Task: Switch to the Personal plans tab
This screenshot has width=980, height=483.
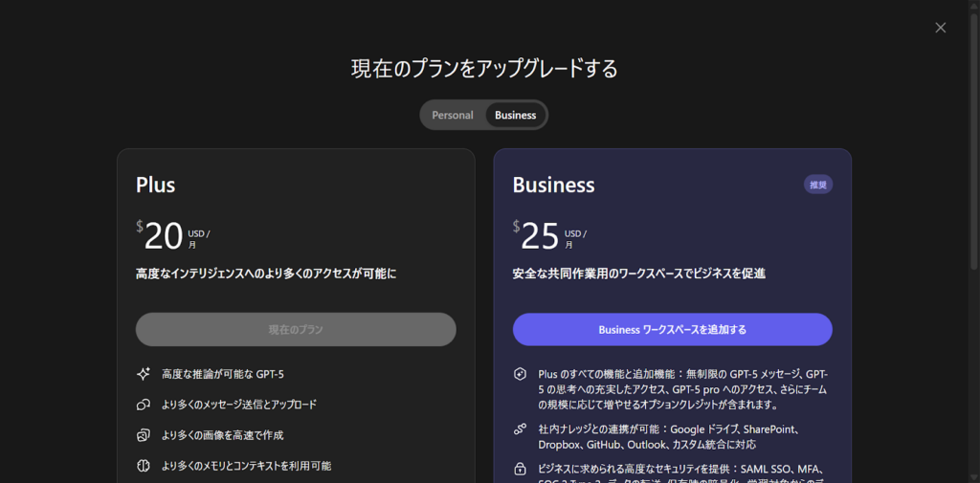Action: point(452,115)
